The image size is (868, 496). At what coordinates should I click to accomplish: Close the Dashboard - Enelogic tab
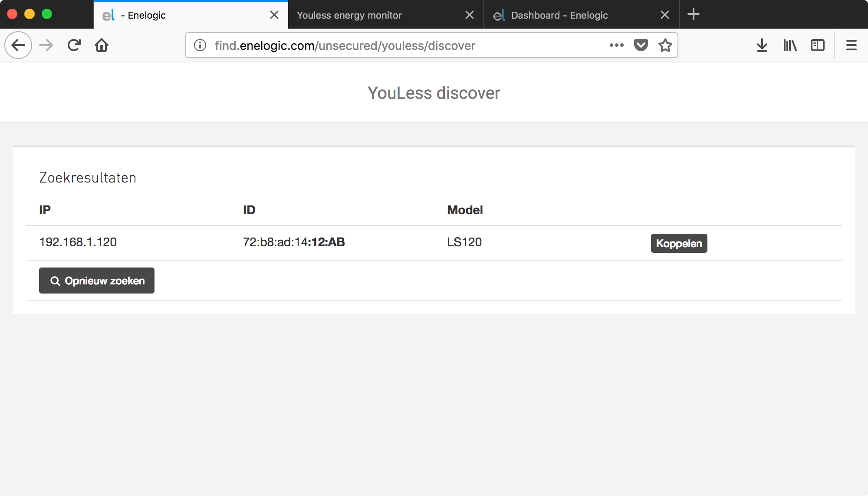665,15
